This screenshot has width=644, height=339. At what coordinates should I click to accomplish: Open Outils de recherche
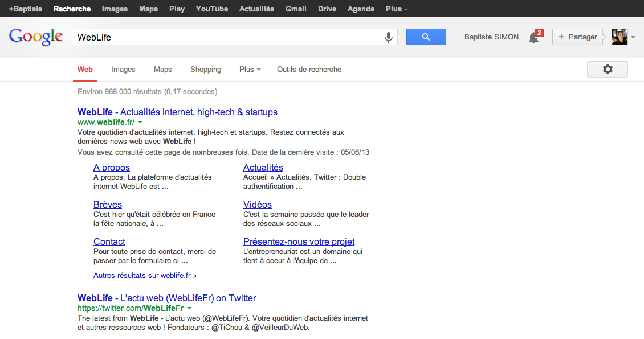click(x=309, y=70)
